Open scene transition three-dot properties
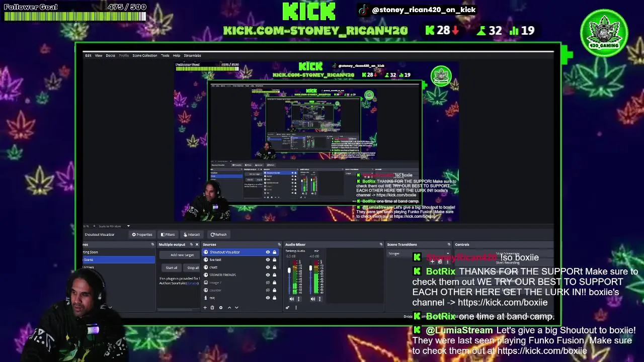 point(447,261)
